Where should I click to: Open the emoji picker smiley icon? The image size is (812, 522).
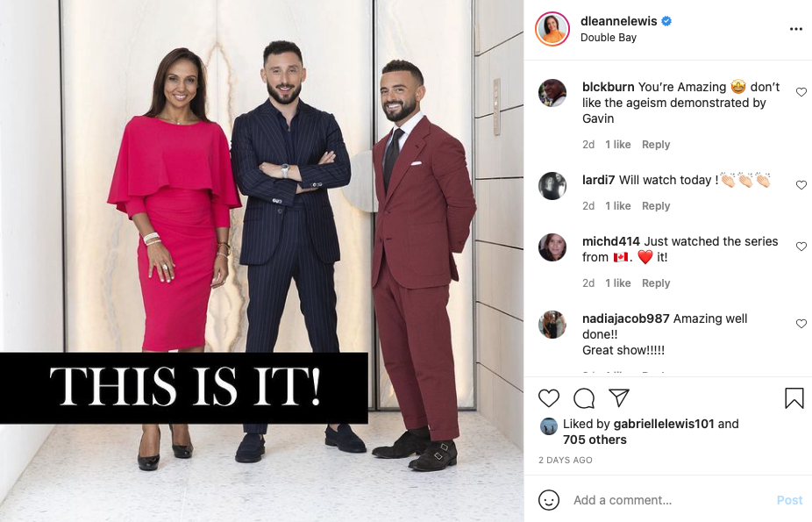coord(549,500)
